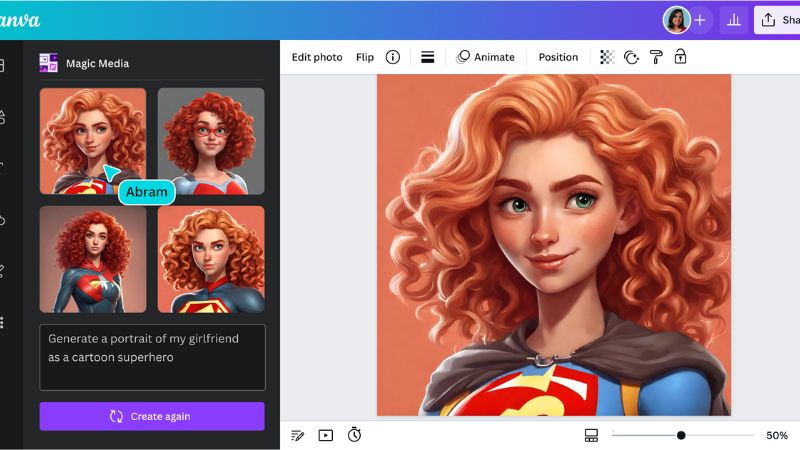Click the Share button
The width and height of the screenshot is (800, 450).
click(778, 20)
